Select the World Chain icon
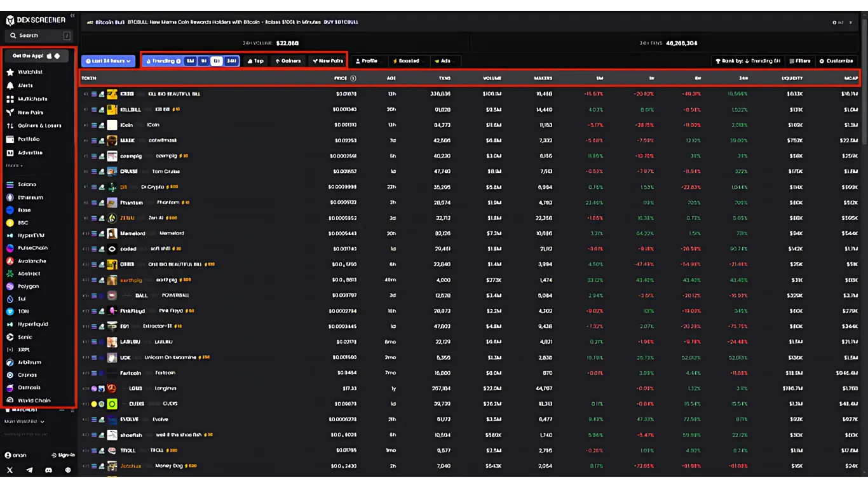Image resolution: width=868 pixels, height=488 pixels. [10, 401]
